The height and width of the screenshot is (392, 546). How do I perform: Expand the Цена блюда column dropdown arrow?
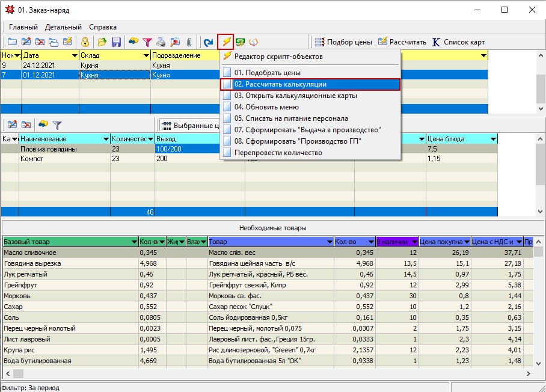click(493, 139)
